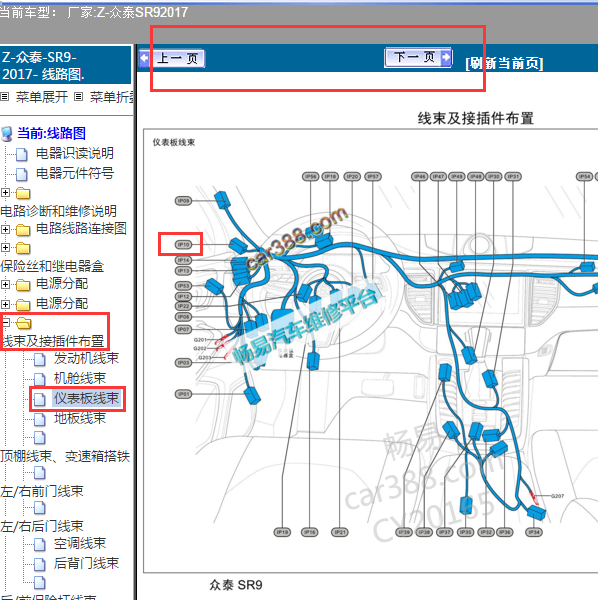
Task: Select the 电路诊断和维修说明 folder label
Action: point(59,211)
